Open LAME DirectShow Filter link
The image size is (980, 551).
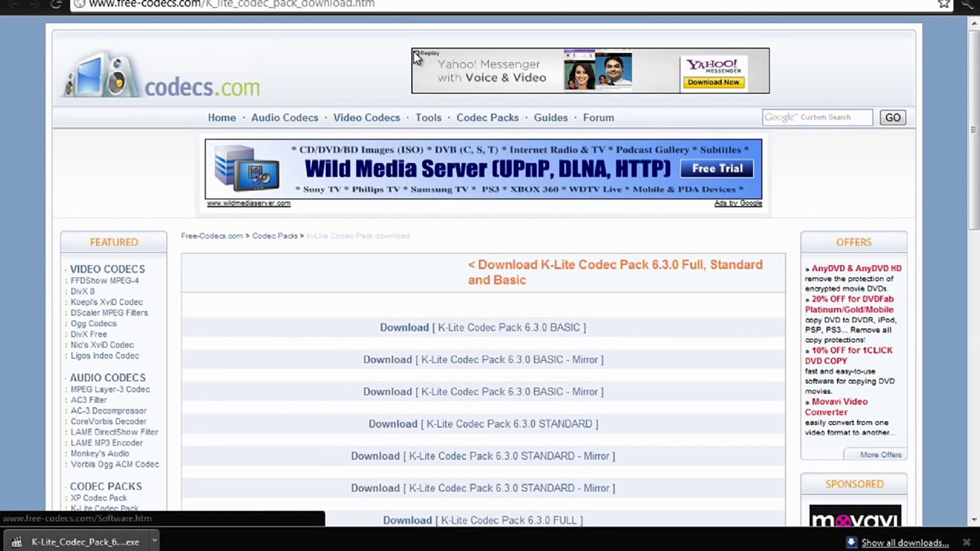114,432
